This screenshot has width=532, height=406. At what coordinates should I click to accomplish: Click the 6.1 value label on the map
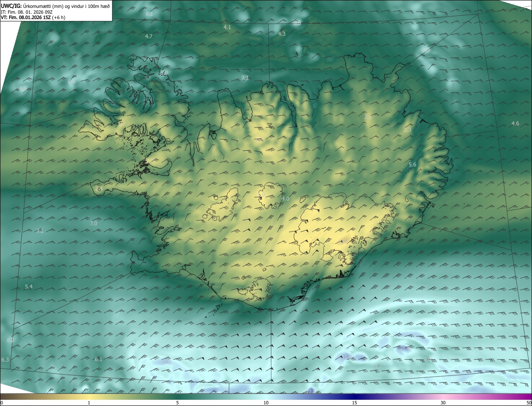(x=99, y=359)
